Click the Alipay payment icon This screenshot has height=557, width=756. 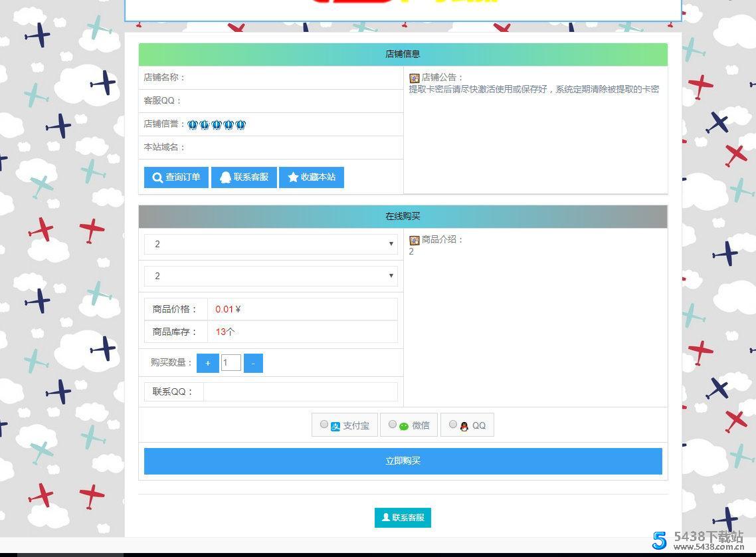coord(335,425)
